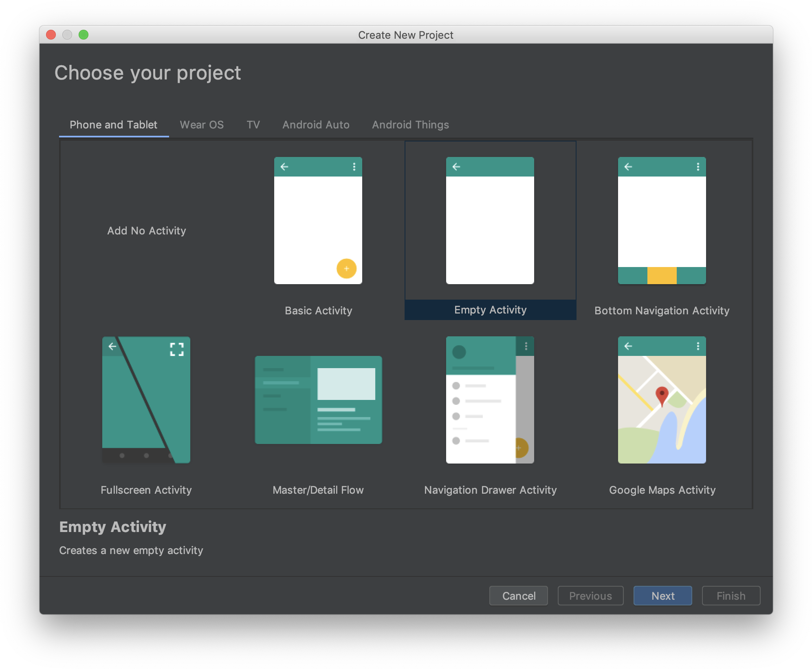Click the Cancel button
812x669 pixels.
518,596
